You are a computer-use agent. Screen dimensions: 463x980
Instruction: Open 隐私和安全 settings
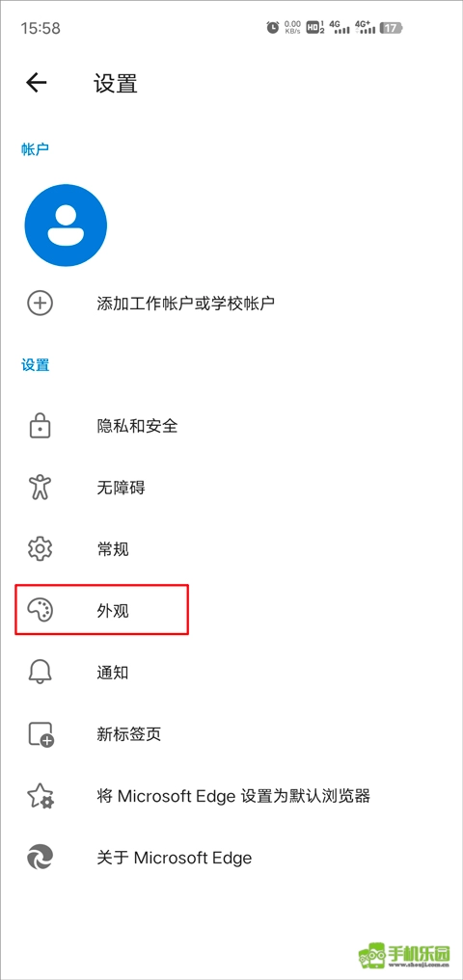[231, 426]
